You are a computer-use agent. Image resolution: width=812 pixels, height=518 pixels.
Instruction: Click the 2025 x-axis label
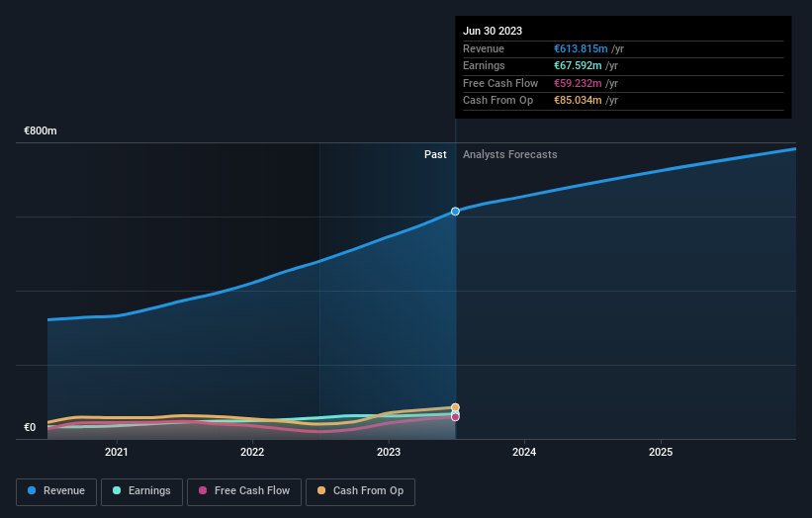[661, 452]
